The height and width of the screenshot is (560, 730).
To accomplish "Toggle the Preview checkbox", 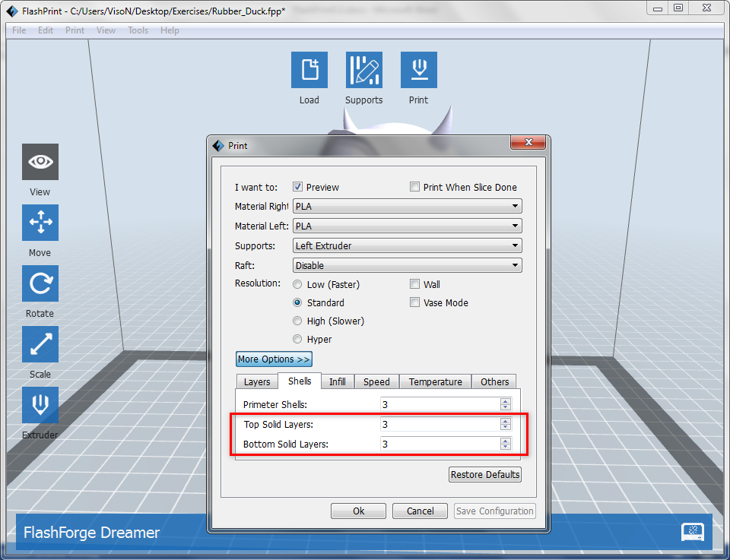I will [x=297, y=187].
